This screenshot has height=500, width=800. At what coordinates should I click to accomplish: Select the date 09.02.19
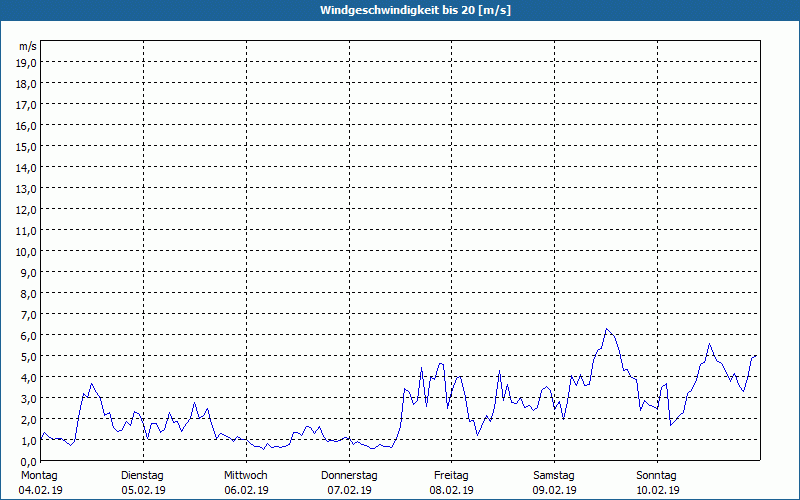(x=555, y=490)
